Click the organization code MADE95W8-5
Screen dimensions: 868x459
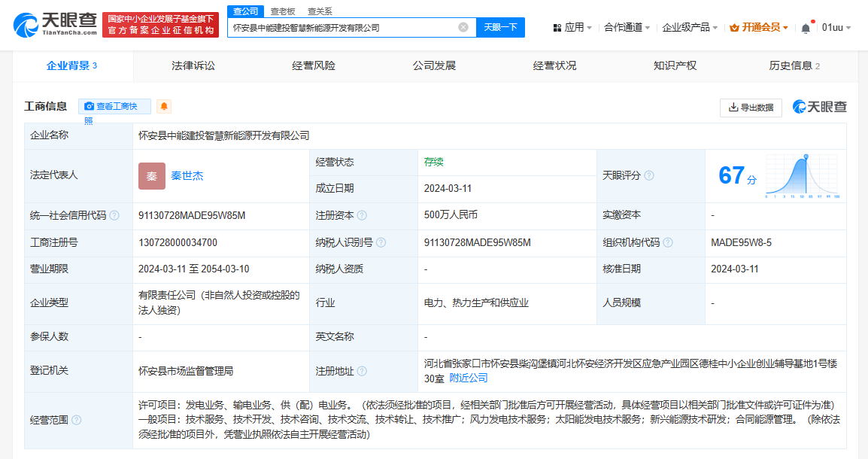(x=741, y=242)
